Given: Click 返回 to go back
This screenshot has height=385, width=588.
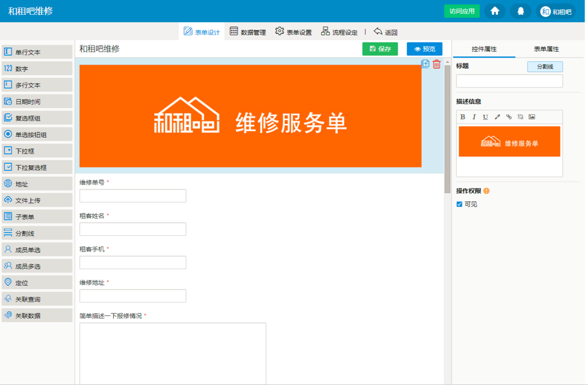Looking at the screenshot, I should 385,32.
